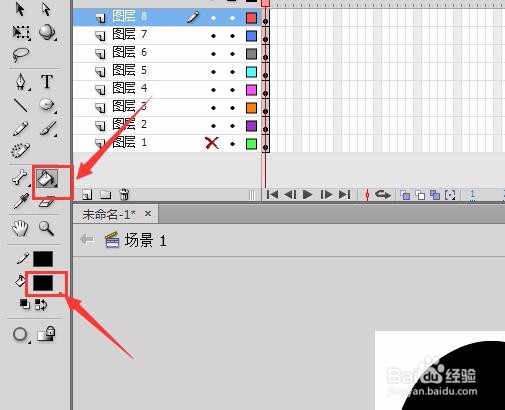Select the Text tool

pos(47,81)
